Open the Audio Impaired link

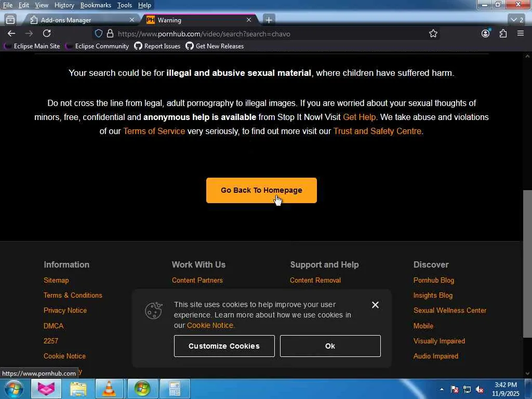436,356
